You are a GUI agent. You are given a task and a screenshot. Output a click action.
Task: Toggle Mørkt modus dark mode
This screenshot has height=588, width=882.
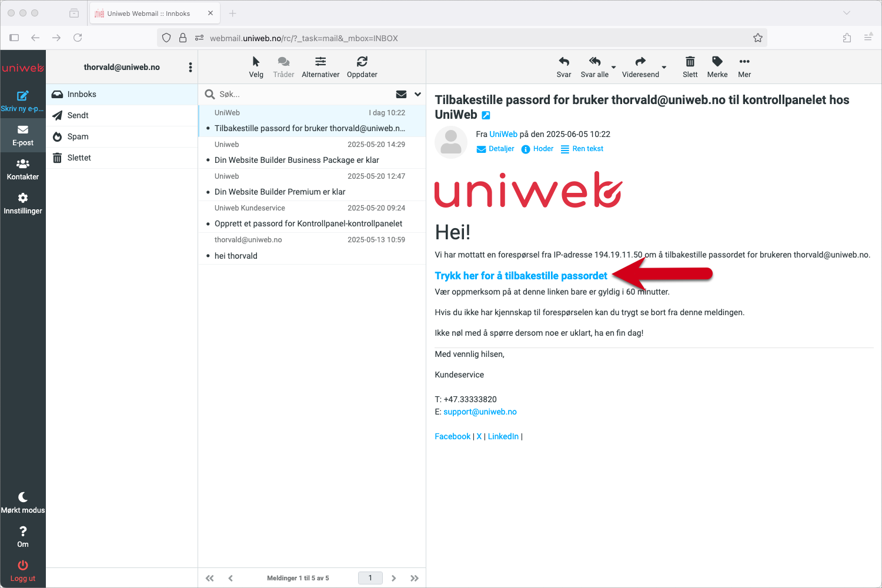(22, 503)
